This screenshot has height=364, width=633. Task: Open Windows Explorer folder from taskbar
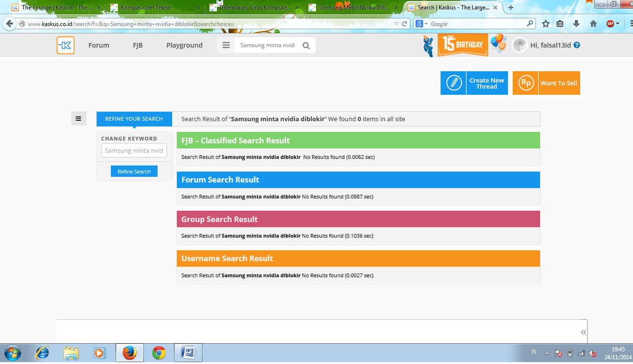72,353
